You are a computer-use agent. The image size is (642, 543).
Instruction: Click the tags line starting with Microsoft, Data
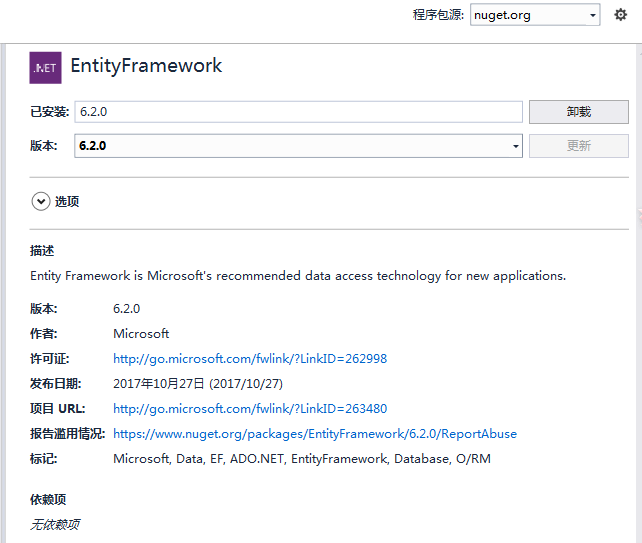[x=302, y=459]
